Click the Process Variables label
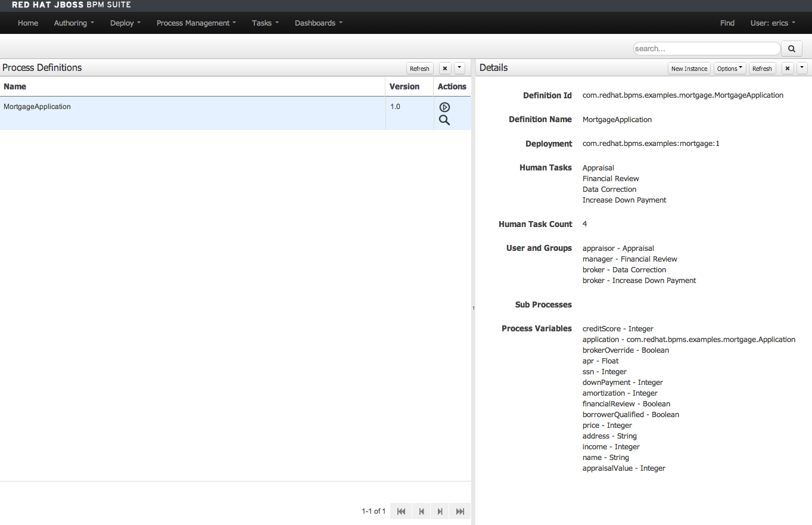Image resolution: width=812 pixels, height=525 pixels. [537, 329]
